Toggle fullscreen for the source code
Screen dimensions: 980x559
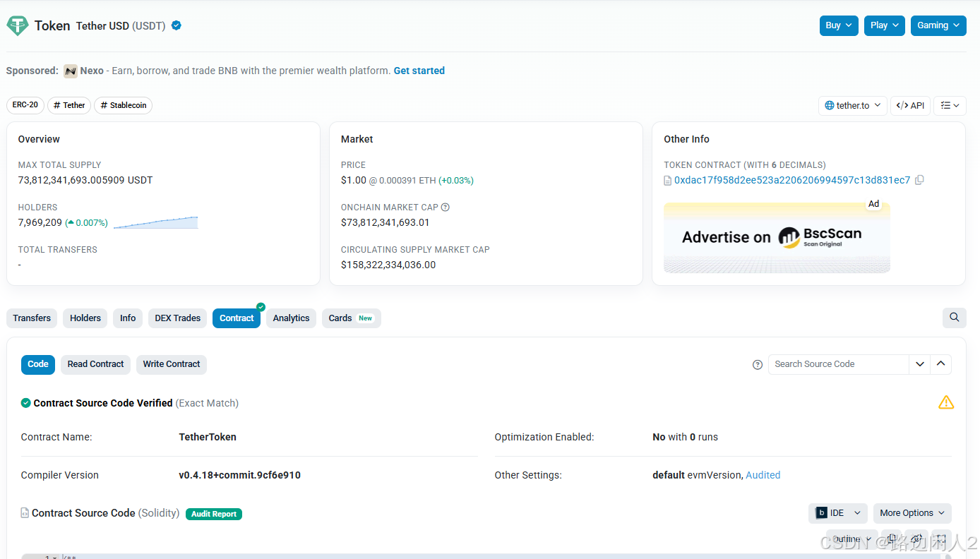click(941, 539)
